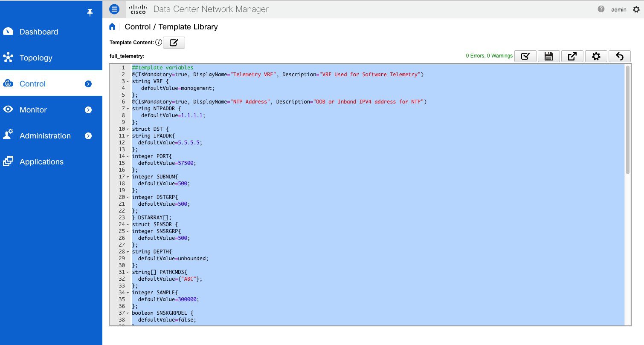Viewport: 644px width, 345px height.
Task: Expand the Monitor submenu chevron
Action: click(88, 110)
